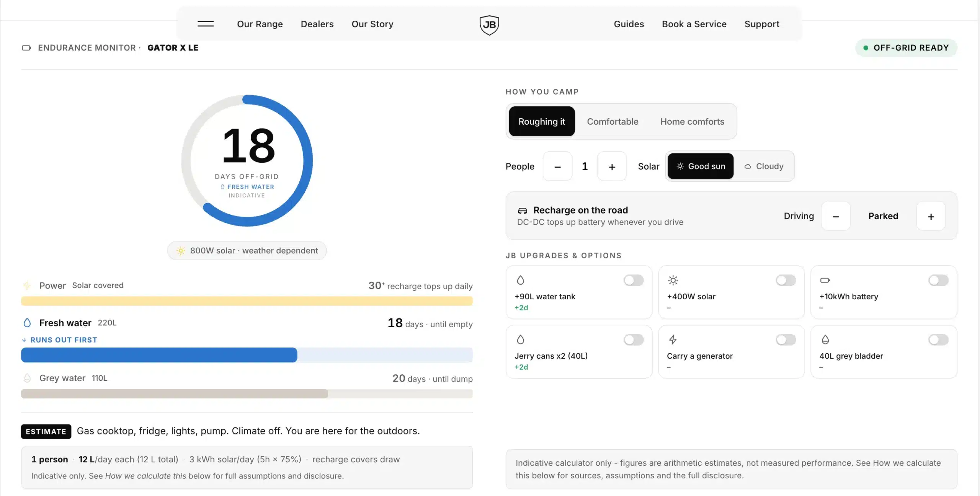Click the Estimate label badge
Image resolution: width=980 pixels, height=496 pixels.
click(46, 431)
